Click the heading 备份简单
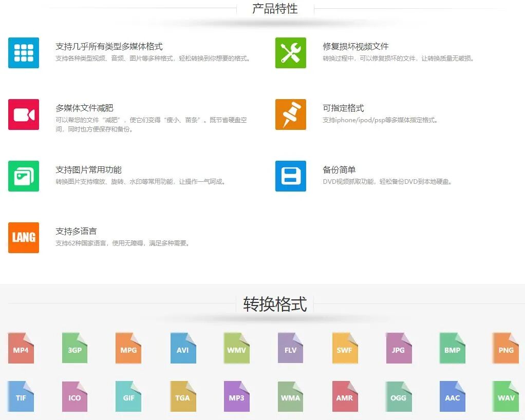The width and height of the screenshot is (525, 420). [x=339, y=169]
